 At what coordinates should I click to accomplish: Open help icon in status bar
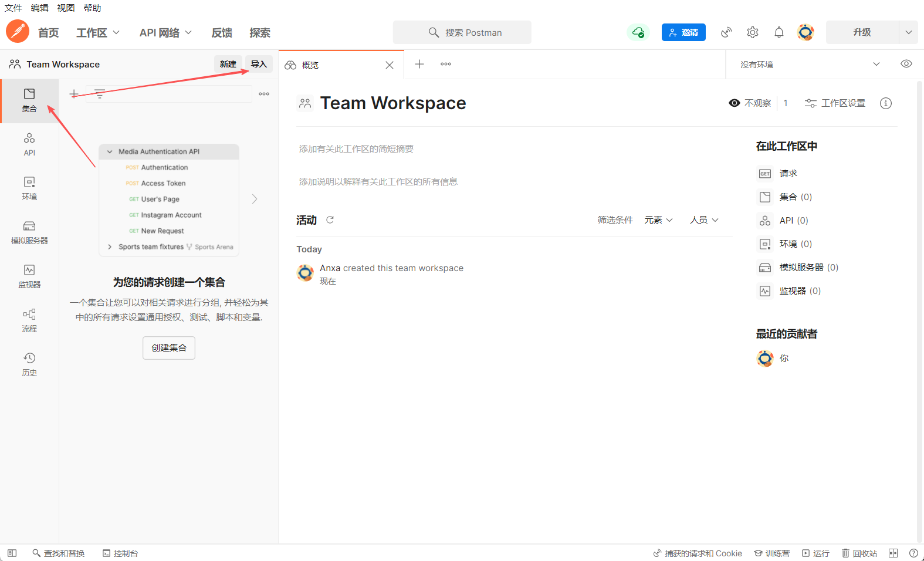tap(913, 553)
